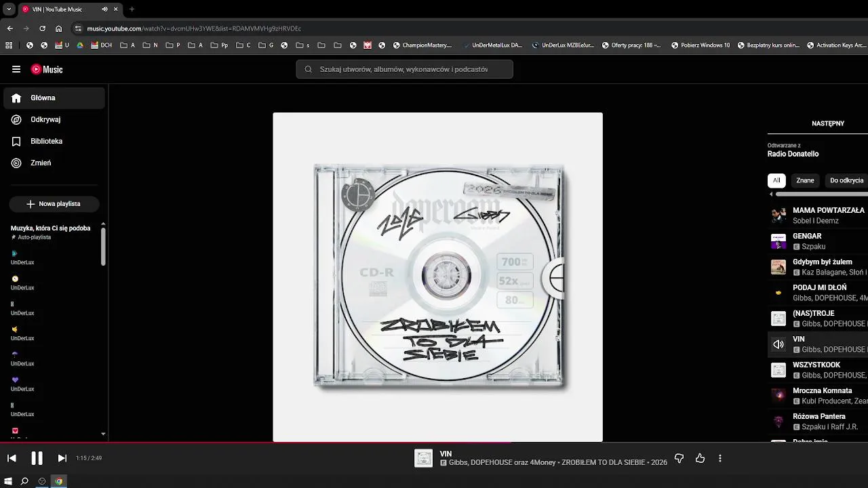Click the sidebar playlist scrollbar thumb
868x488 pixels.
tap(103, 246)
